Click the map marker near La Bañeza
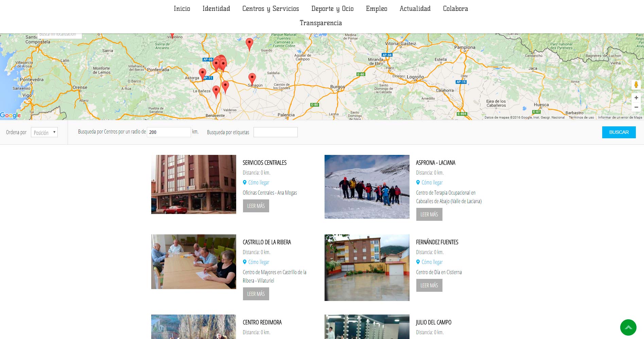 [x=216, y=92]
